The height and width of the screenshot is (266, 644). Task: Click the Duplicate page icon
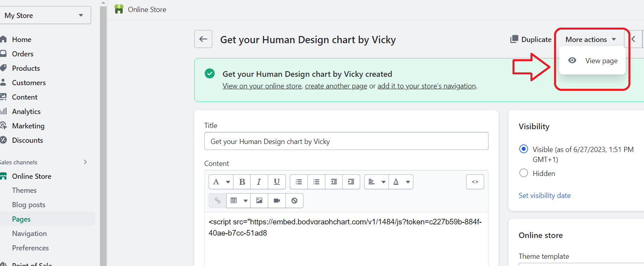pos(514,39)
